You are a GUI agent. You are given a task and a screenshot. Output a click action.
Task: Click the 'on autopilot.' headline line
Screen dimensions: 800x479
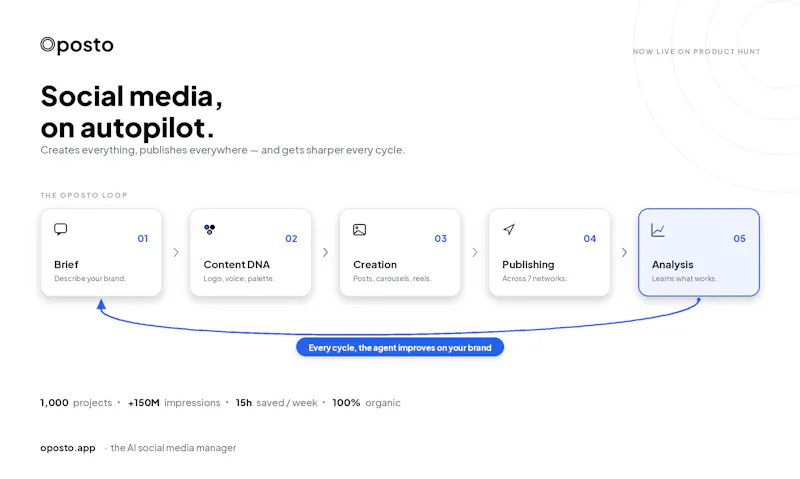click(128, 128)
